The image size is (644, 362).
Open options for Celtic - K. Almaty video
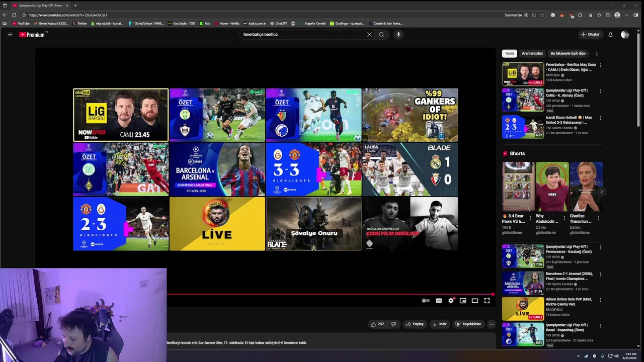(x=600, y=92)
